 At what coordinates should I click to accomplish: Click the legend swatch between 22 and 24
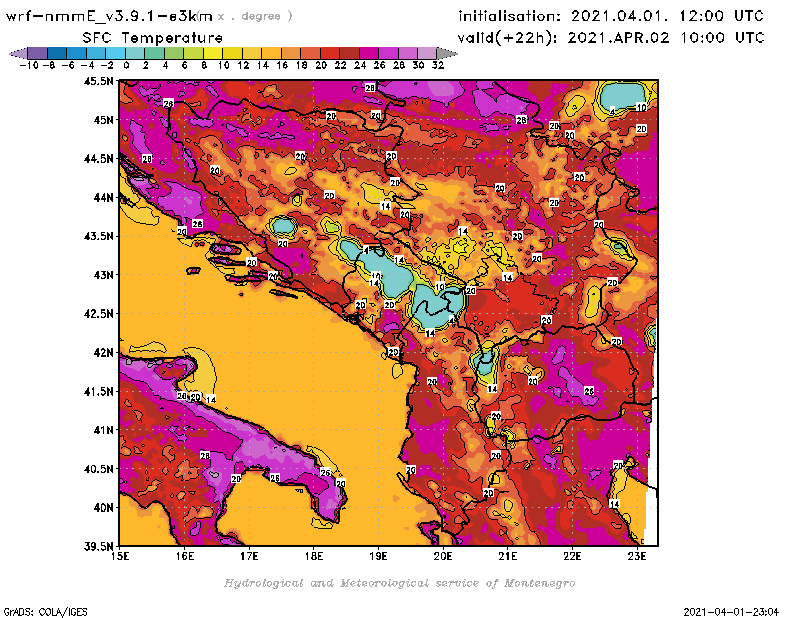pos(349,53)
